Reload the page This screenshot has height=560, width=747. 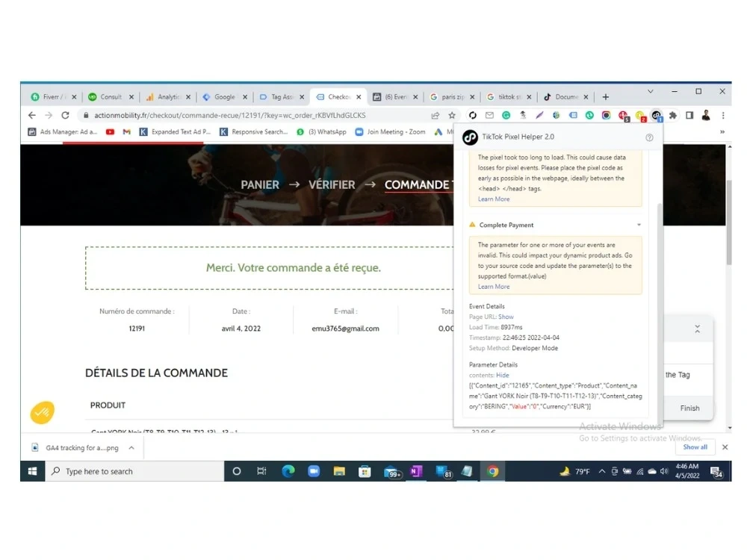click(x=65, y=115)
